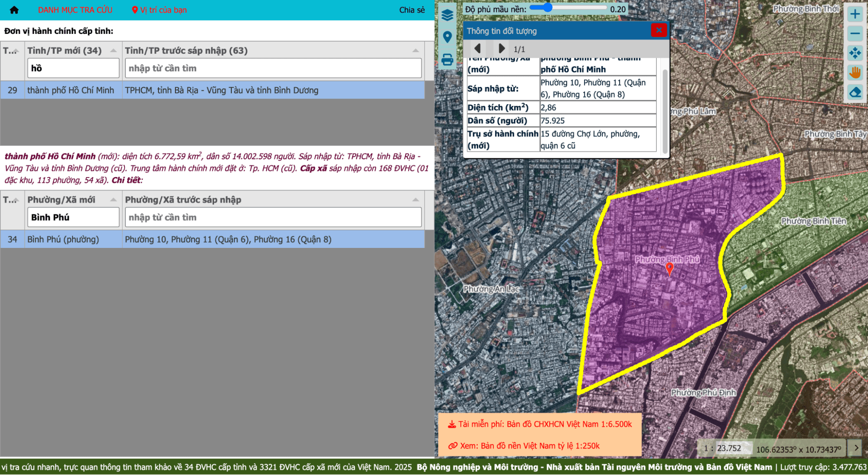Show next object with right arrow
Image resolution: width=868 pixels, height=475 pixels.
[x=502, y=49]
